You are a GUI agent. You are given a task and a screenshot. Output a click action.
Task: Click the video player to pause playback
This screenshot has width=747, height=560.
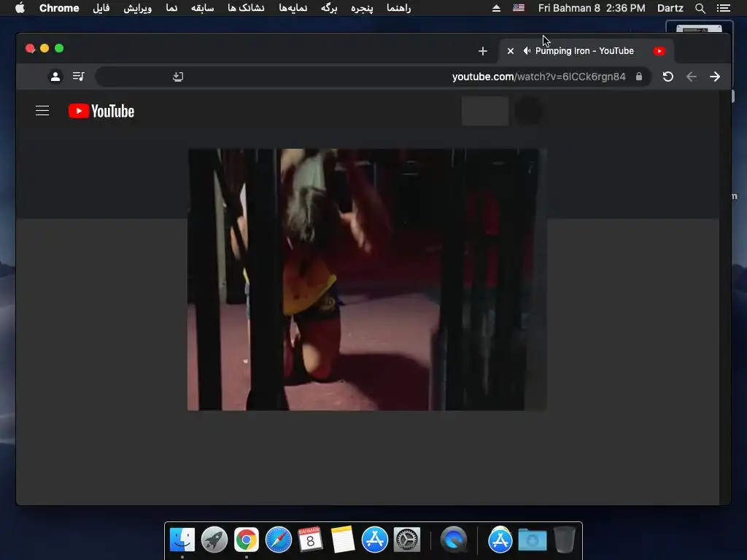[x=367, y=279]
